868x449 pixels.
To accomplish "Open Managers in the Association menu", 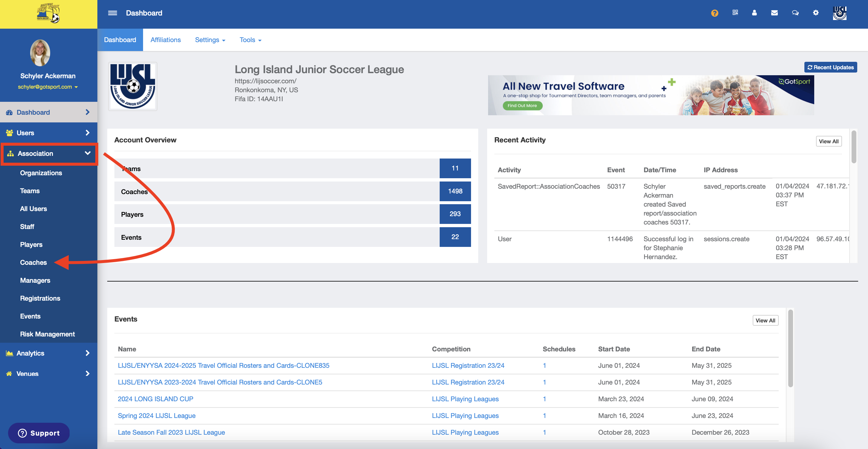I will tap(35, 280).
